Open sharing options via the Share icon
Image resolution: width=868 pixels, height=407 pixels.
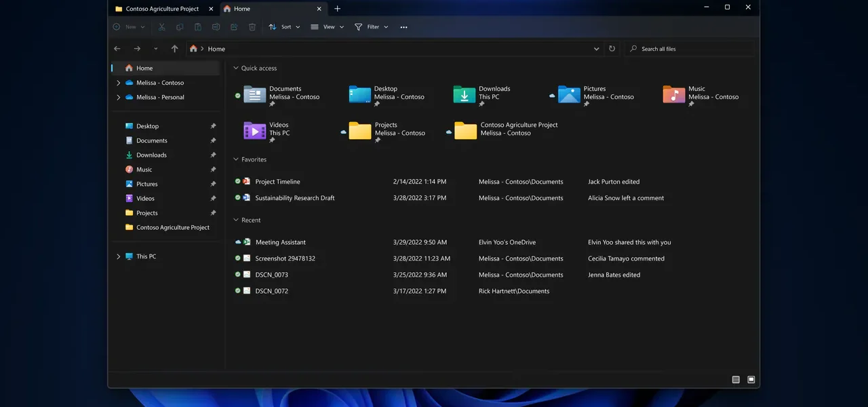click(234, 26)
